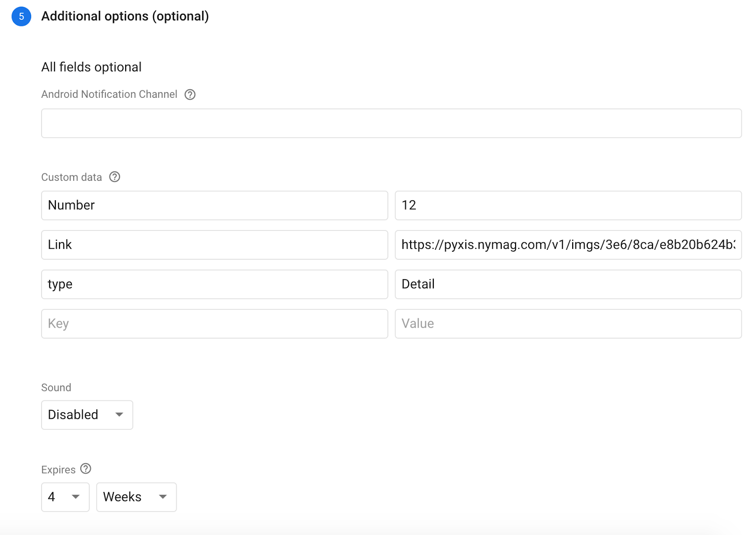
Task: Click the value field containing Detail
Action: point(568,284)
